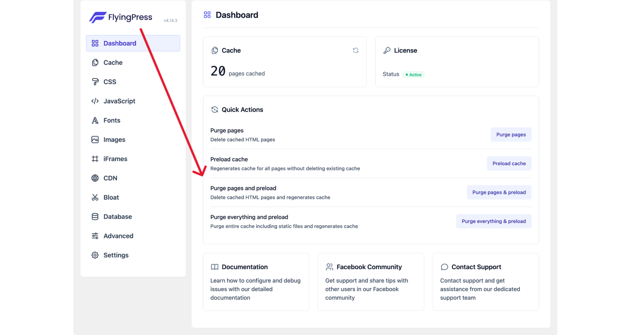Click the Purge pages button
644x335 pixels.
pyautogui.click(x=511, y=135)
